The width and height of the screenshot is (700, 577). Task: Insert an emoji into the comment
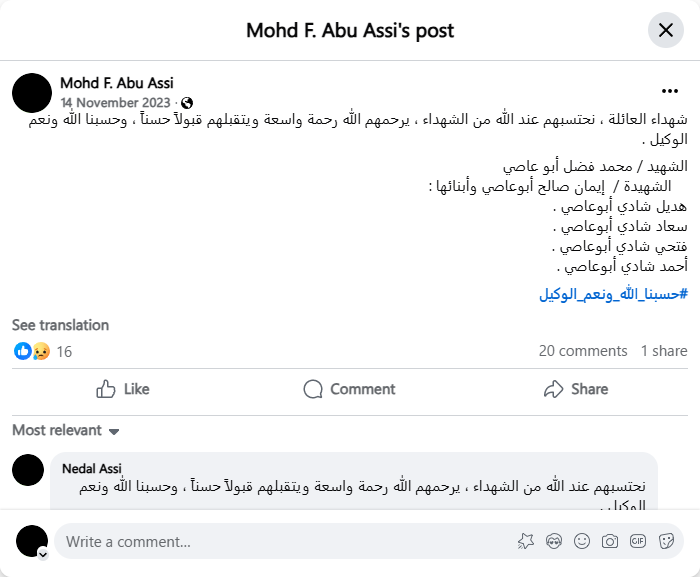coord(581,541)
